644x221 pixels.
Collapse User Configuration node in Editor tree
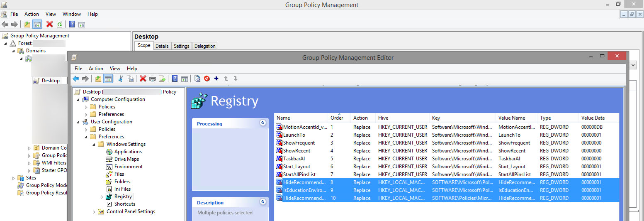[78, 122]
